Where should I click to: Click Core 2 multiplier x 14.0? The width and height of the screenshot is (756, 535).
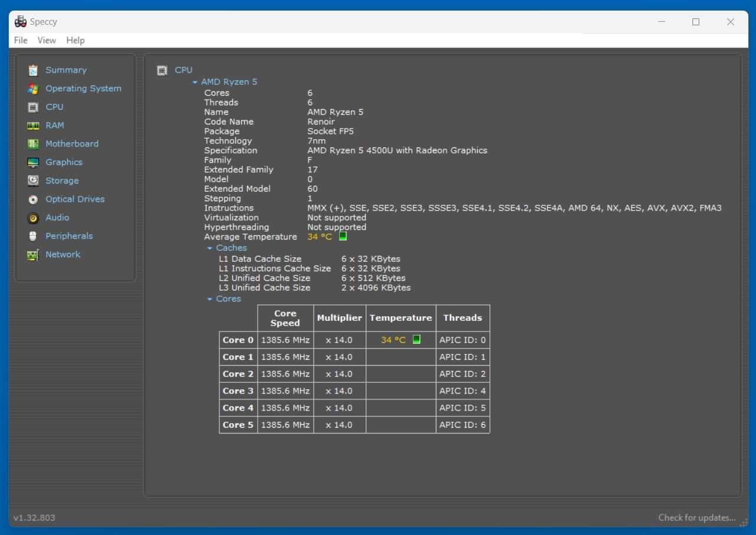pyautogui.click(x=340, y=374)
